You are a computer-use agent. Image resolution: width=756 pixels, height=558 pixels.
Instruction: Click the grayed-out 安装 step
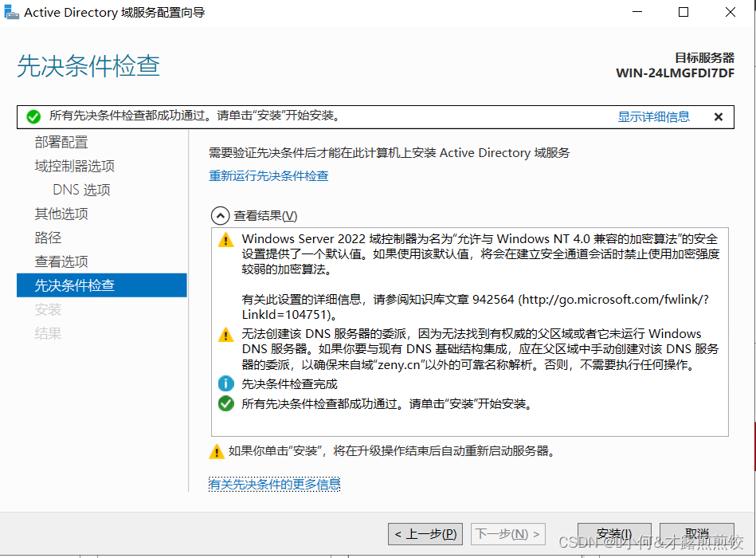pos(48,309)
